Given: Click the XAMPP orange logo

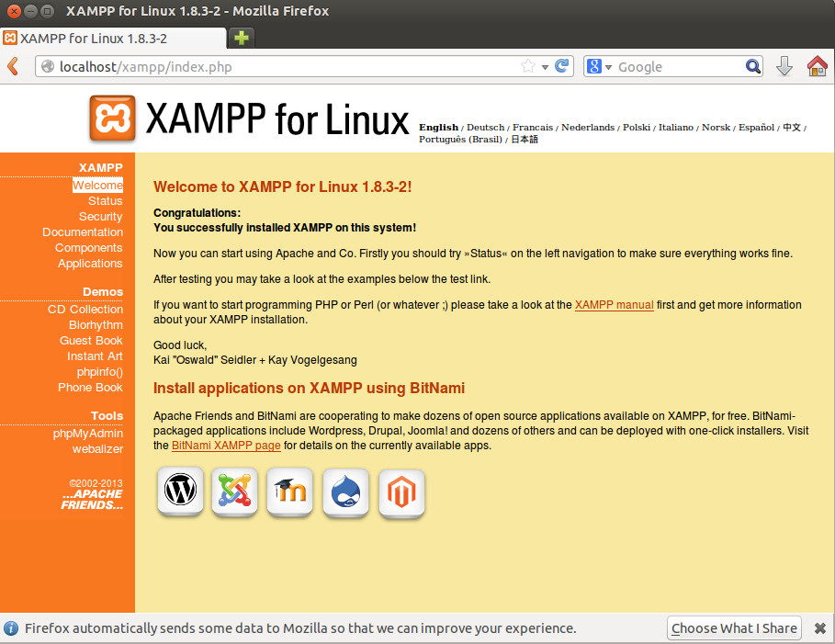Looking at the screenshot, I should (112, 119).
